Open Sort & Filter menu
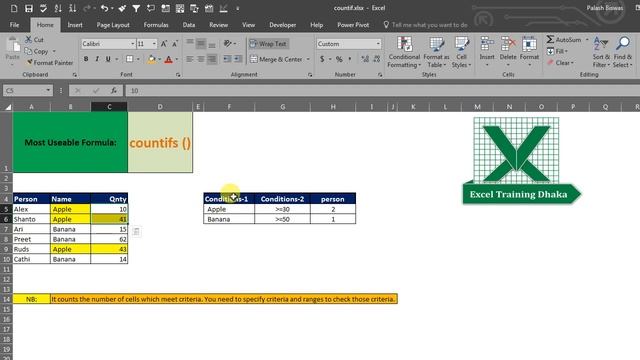Image resolution: width=640 pixels, height=360 pixels. [601, 52]
